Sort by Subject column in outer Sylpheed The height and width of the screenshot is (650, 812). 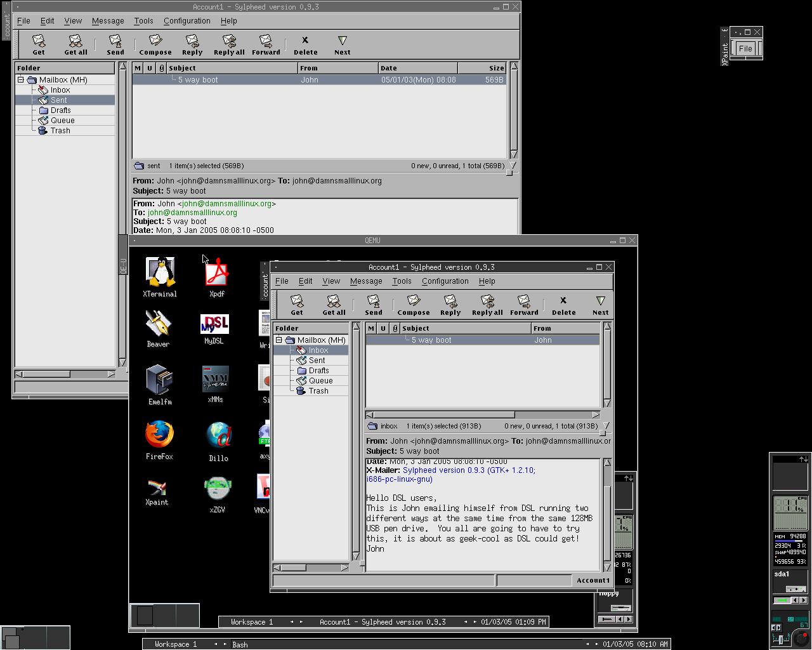click(232, 68)
